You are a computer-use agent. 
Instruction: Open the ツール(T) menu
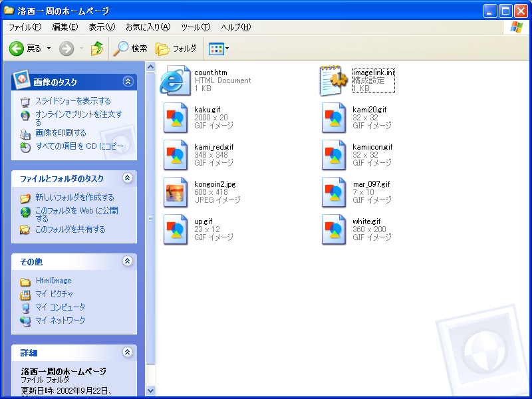pos(195,27)
